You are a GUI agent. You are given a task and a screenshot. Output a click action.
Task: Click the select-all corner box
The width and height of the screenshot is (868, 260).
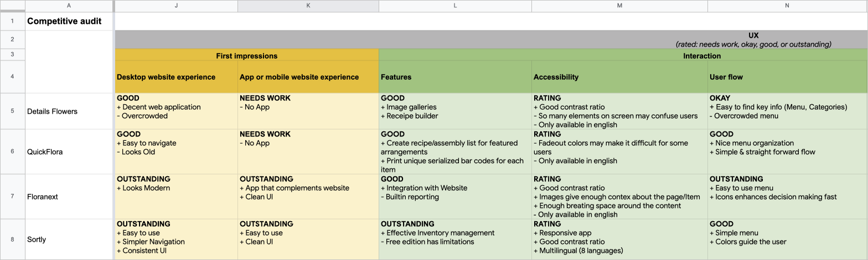point(12,6)
